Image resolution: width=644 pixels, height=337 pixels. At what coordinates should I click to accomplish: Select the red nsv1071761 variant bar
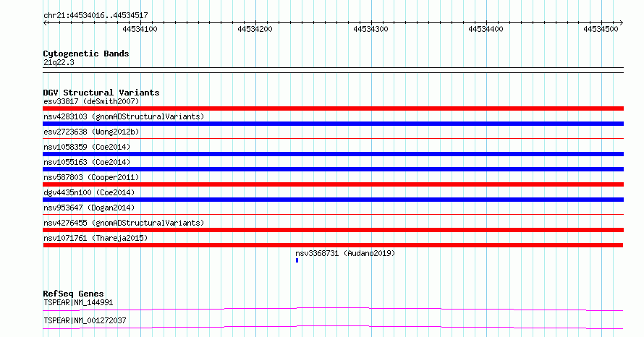pos(333,245)
